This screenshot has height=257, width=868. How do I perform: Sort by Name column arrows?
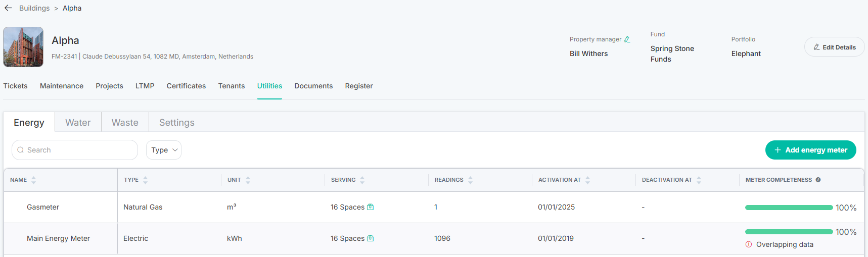click(33, 180)
